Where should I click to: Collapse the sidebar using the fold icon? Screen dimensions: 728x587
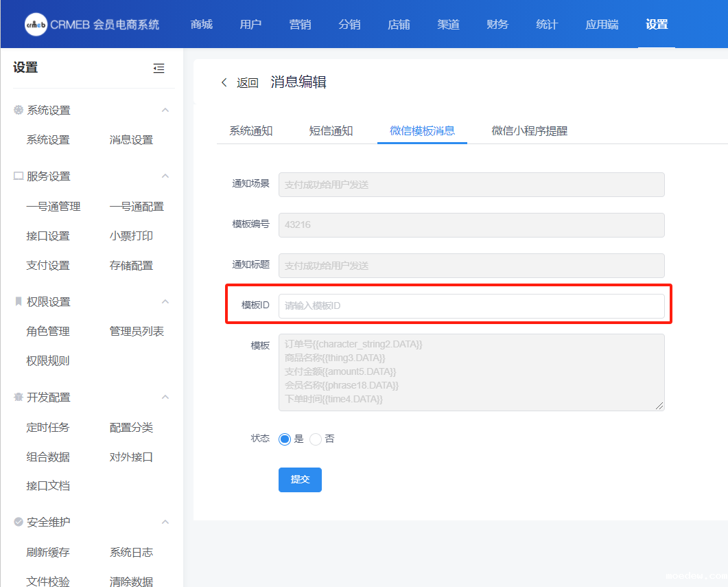pos(158,68)
